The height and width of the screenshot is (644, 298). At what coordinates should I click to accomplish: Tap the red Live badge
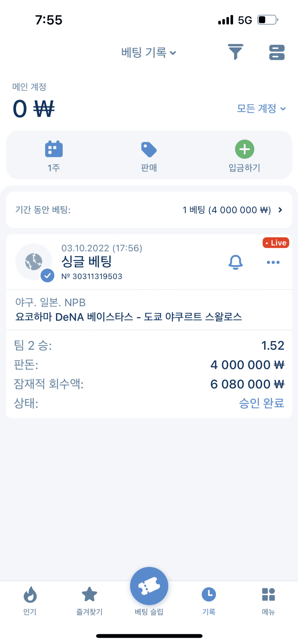click(276, 243)
